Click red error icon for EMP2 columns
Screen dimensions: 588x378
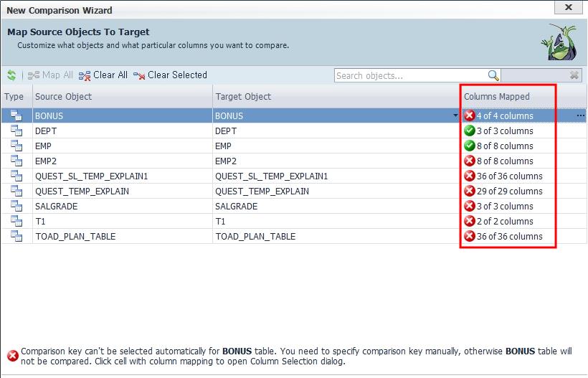pos(470,161)
